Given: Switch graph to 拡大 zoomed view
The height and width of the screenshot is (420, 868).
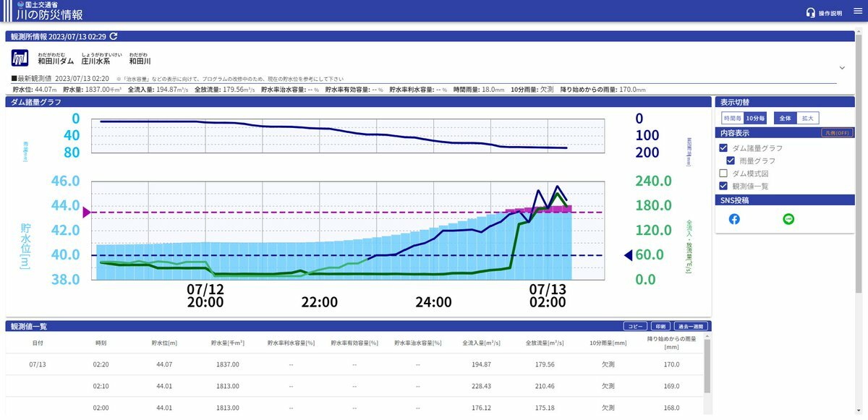Looking at the screenshot, I should point(807,118).
